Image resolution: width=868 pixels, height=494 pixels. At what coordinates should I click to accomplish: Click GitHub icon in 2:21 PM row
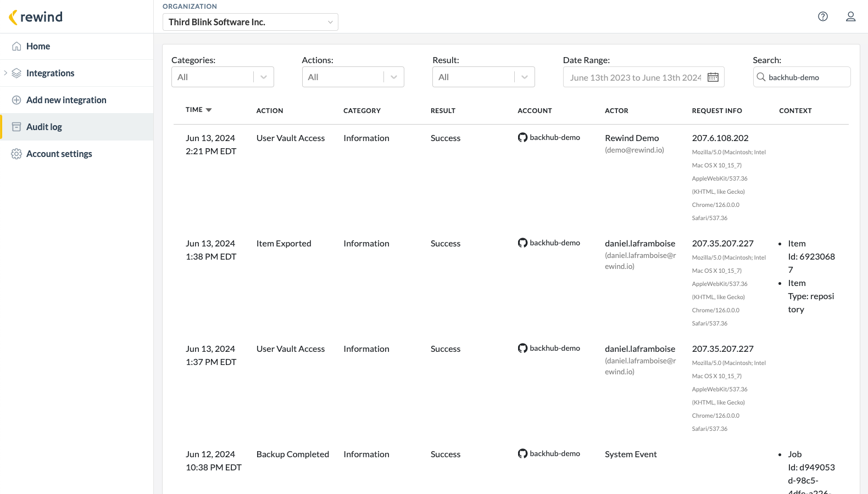[x=522, y=137]
